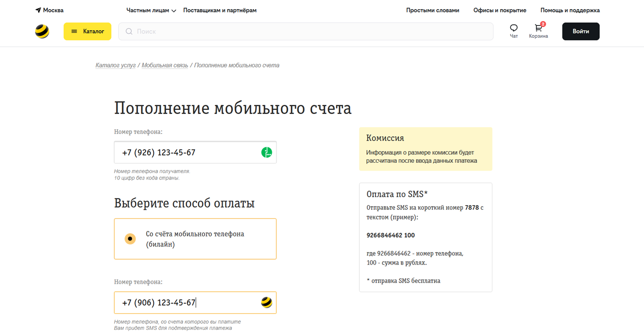Focus the Поиск search field

click(x=306, y=31)
